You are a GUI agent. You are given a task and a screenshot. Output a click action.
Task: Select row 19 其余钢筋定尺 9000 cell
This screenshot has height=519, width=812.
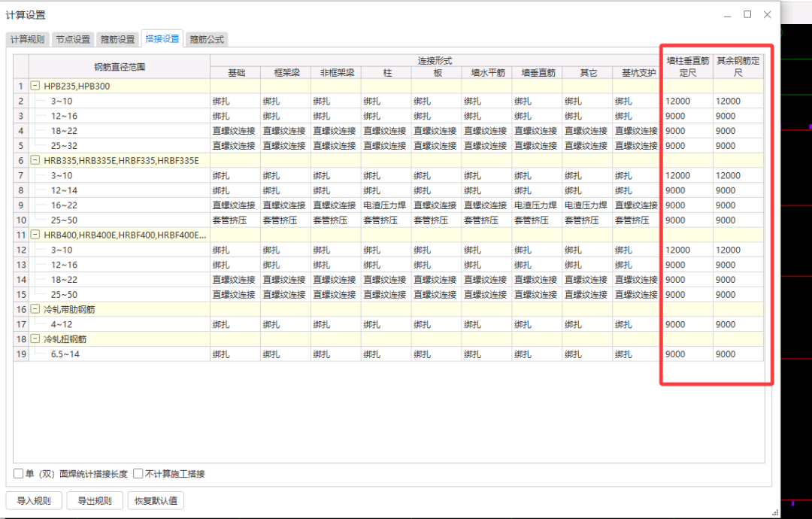pos(738,354)
